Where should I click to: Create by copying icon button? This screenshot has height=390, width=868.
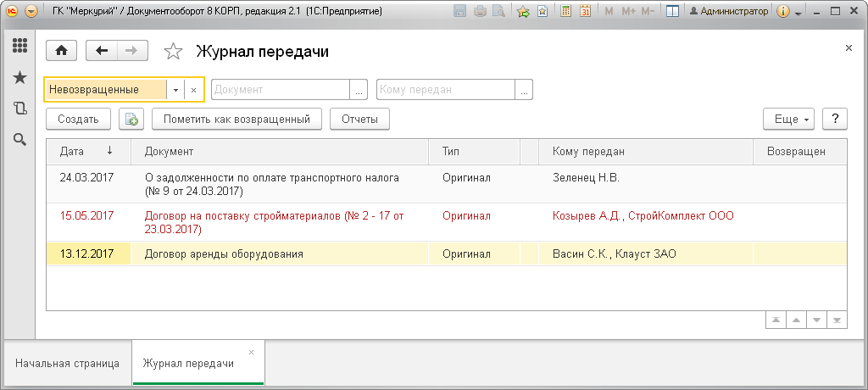(131, 119)
